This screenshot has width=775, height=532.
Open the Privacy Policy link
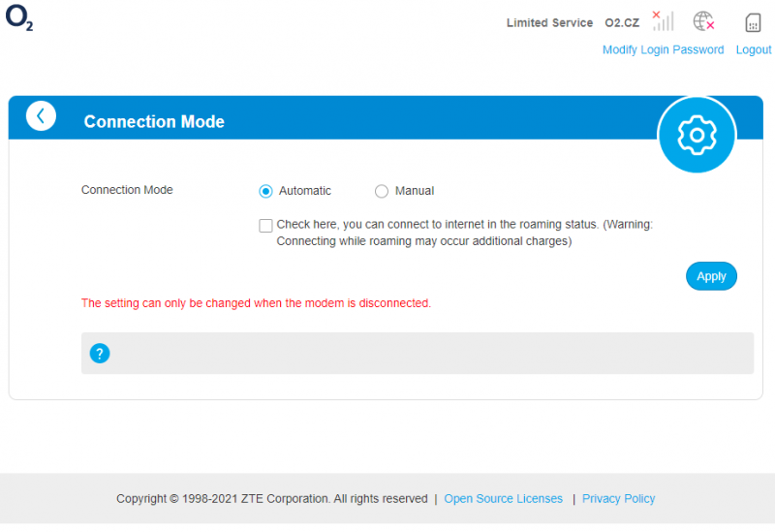(618, 499)
